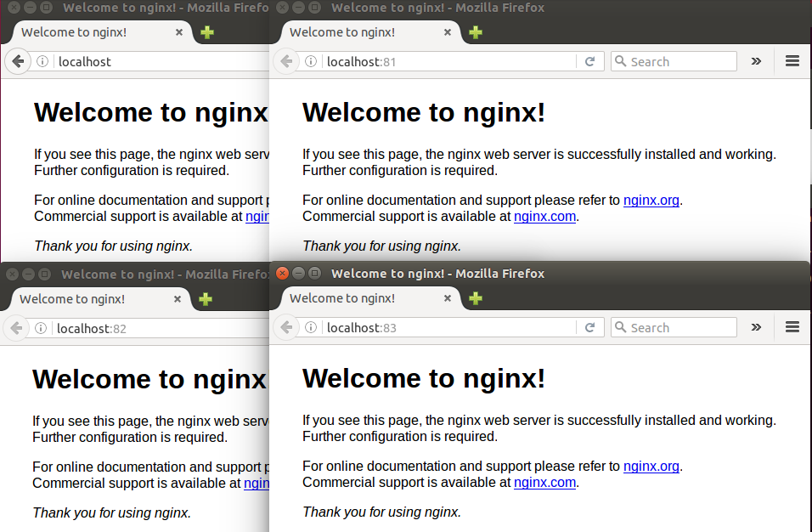Viewport: 812px width, 532px height.
Task: Show site info for the localhost:81 page
Action: 311,61
